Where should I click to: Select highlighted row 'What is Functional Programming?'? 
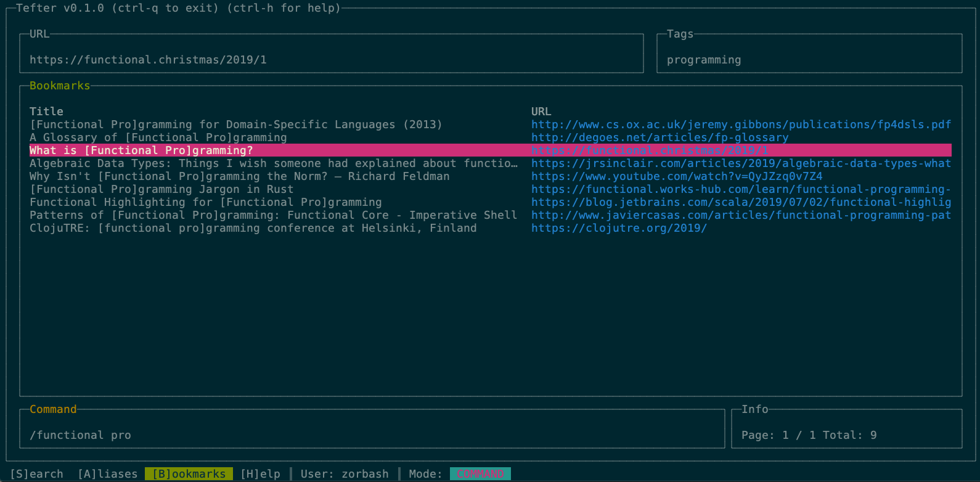pyautogui.click(x=491, y=150)
